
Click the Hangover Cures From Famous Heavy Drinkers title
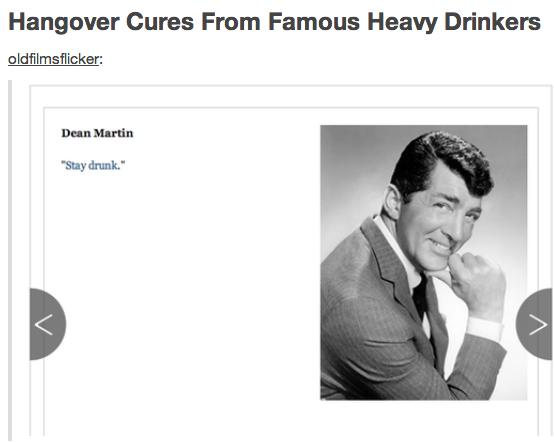(275, 22)
